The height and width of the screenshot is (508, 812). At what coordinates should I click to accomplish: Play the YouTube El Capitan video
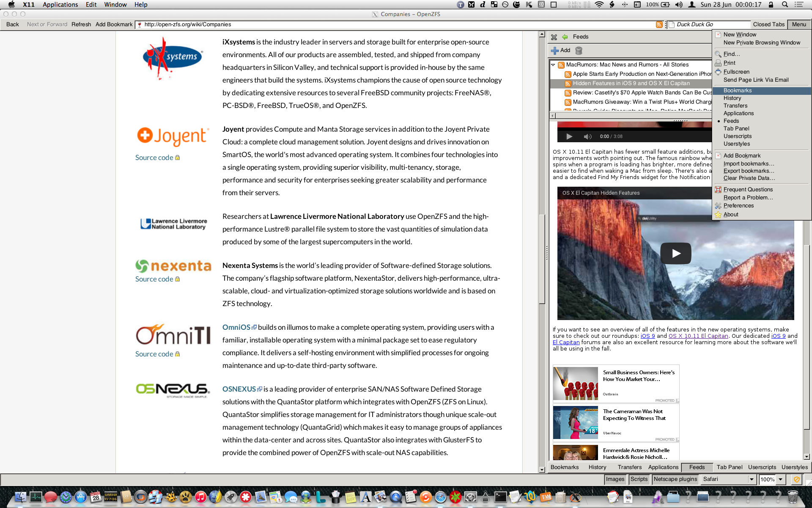pyautogui.click(x=675, y=253)
